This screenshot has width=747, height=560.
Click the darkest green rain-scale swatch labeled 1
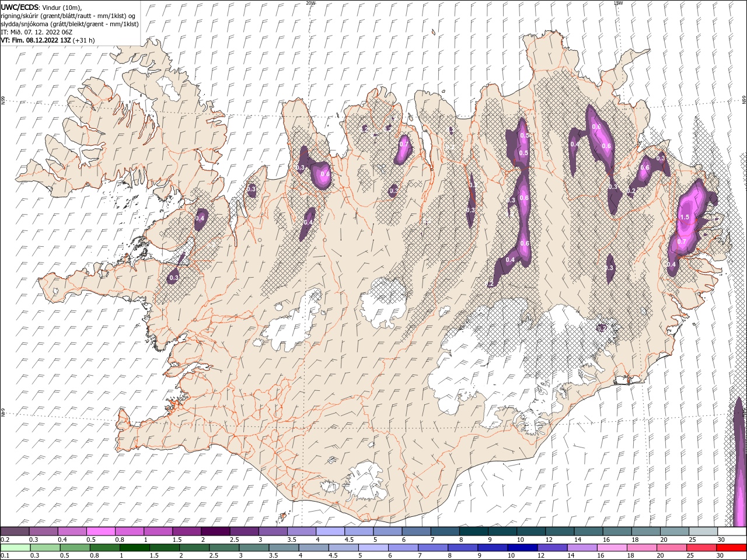click(x=134, y=547)
